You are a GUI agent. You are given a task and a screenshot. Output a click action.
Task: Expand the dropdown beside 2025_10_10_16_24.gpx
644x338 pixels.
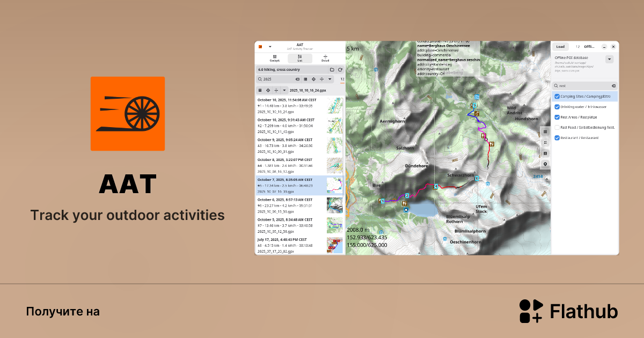point(284,90)
